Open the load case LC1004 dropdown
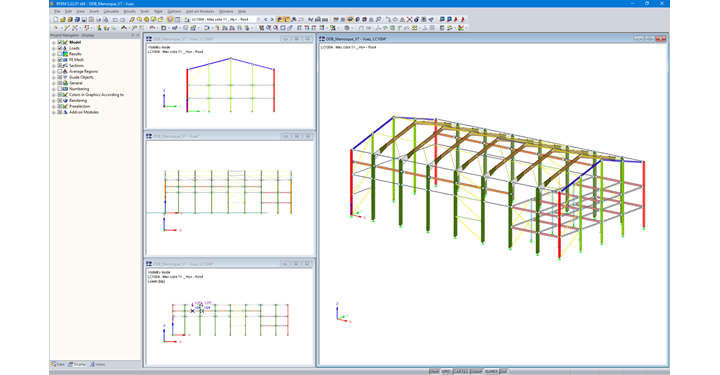The width and height of the screenshot is (720, 375). point(259,20)
